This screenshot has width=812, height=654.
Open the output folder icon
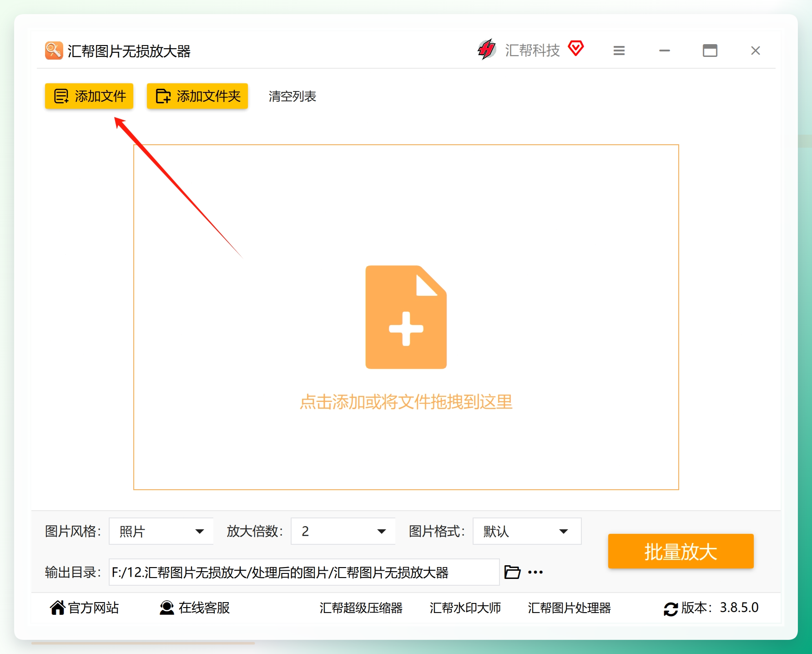point(512,572)
